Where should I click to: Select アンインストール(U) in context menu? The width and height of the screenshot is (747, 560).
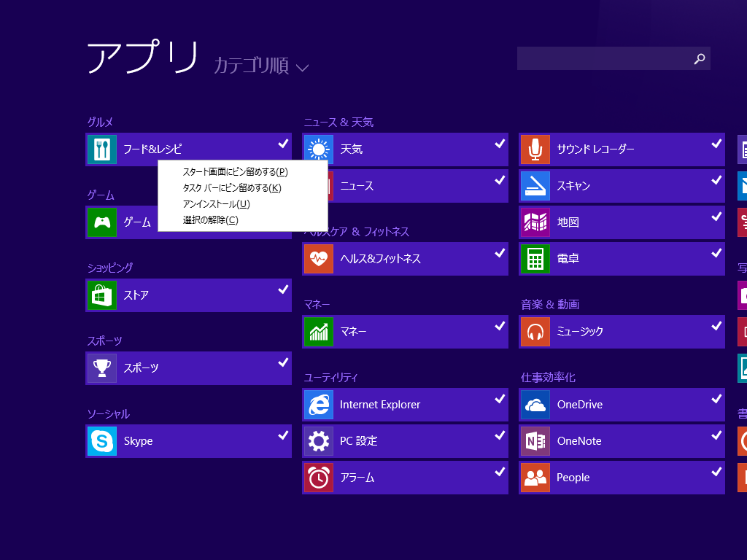tap(216, 204)
